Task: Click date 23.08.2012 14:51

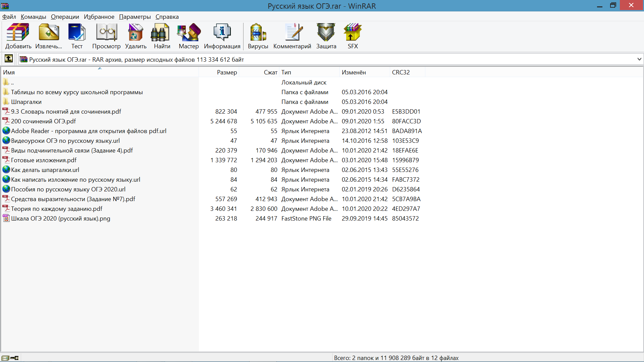Action: (365, 131)
